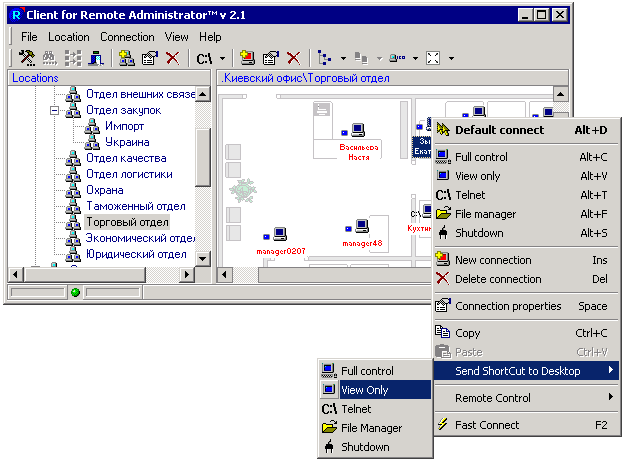
Task: Click the hammer options tool in the toolbar
Action: [27, 58]
